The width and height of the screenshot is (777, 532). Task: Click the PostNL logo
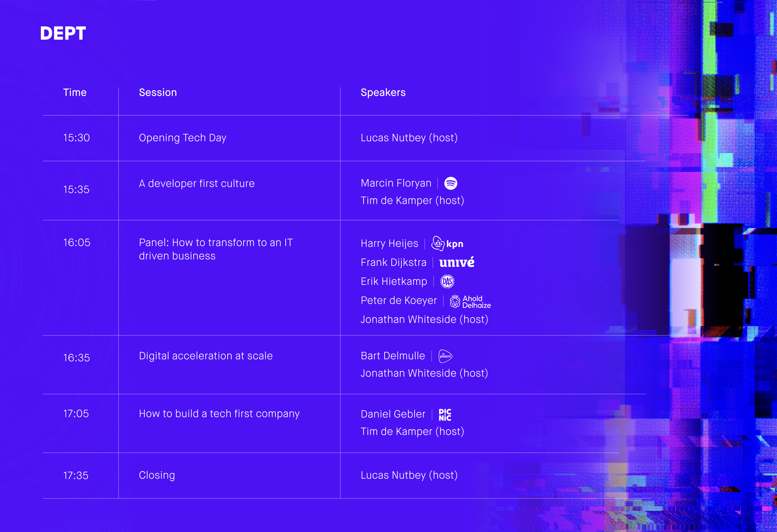(445, 356)
